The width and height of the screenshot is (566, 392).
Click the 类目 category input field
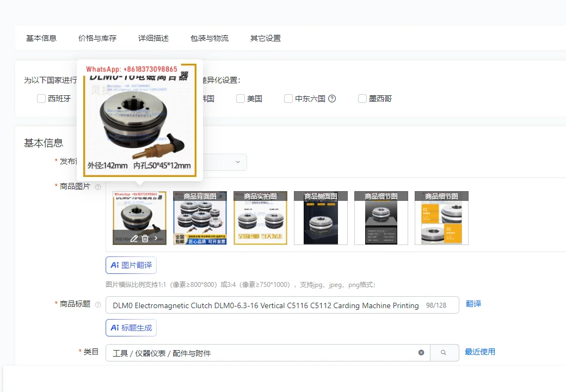click(x=268, y=353)
